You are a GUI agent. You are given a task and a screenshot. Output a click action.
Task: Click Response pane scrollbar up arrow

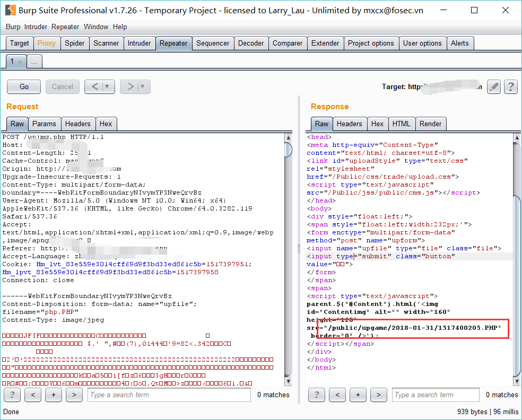(517, 137)
